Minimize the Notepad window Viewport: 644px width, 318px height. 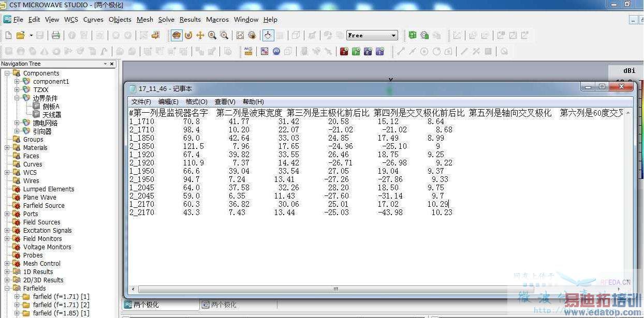coord(588,87)
